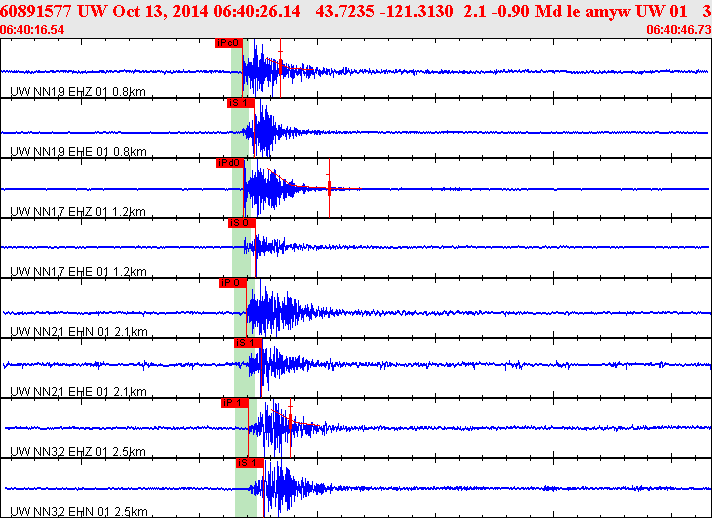Select the UW NN21 EHE 01 2.1km channel label

tap(78, 392)
